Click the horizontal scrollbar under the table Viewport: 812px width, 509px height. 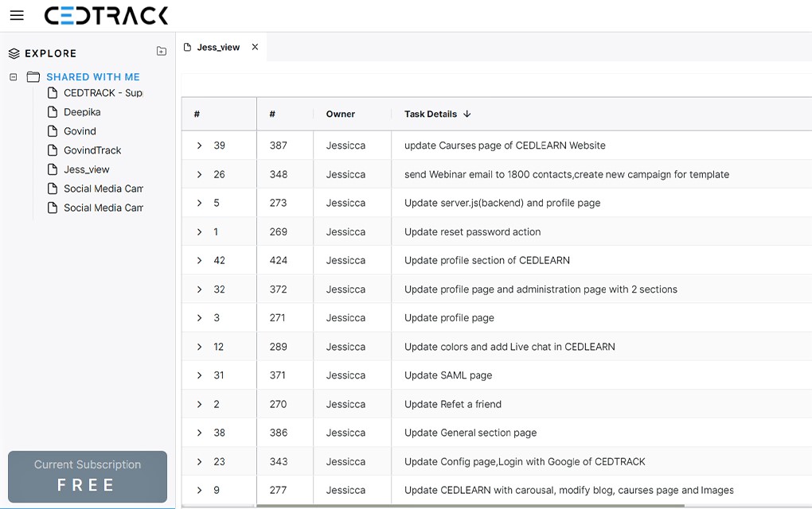[x=470, y=505]
